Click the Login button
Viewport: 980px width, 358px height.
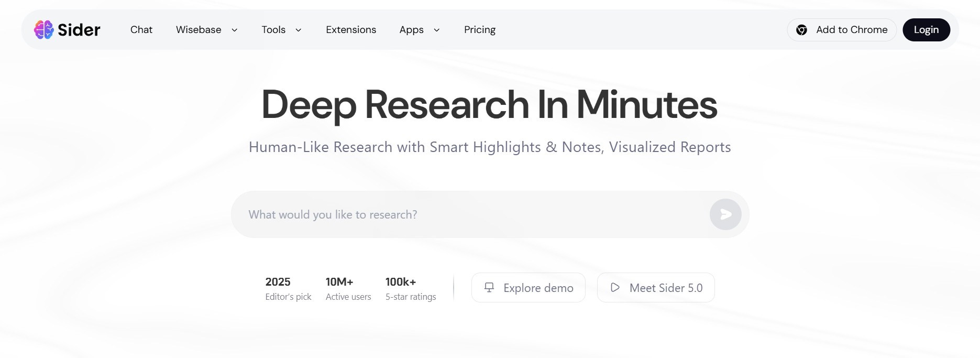[x=926, y=30]
